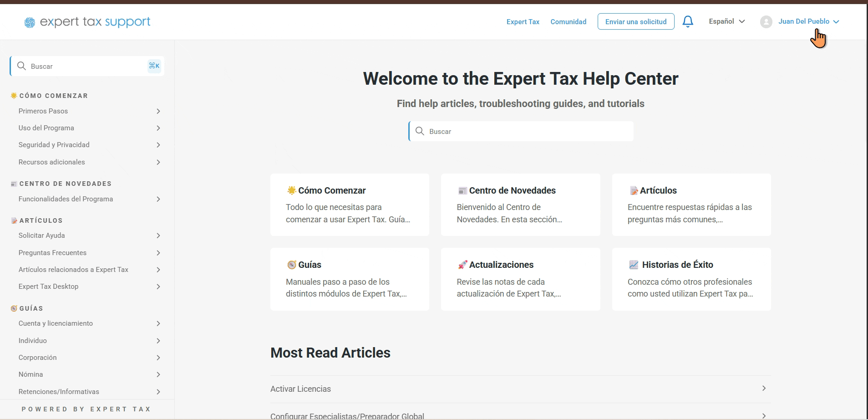Open the Guías compass card

tap(350, 279)
